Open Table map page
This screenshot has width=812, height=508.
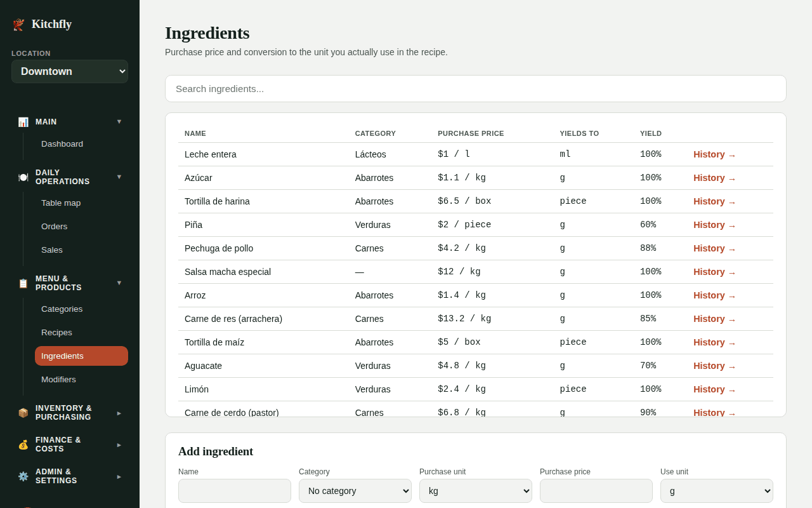click(81, 203)
